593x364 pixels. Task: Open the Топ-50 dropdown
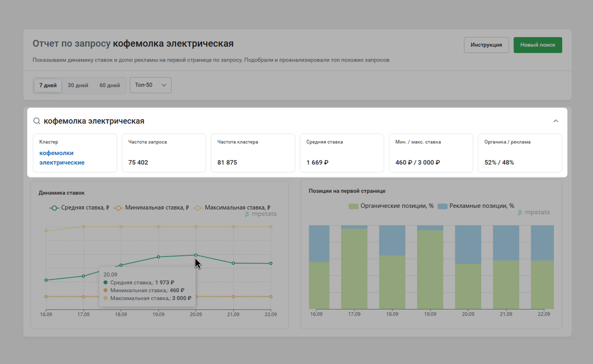[150, 85]
